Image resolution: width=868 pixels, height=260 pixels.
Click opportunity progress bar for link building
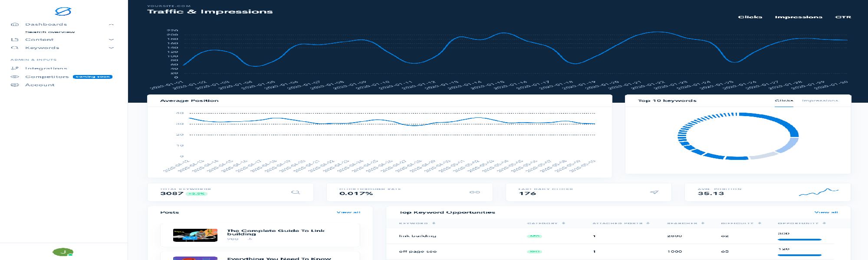[x=799, y=239]
